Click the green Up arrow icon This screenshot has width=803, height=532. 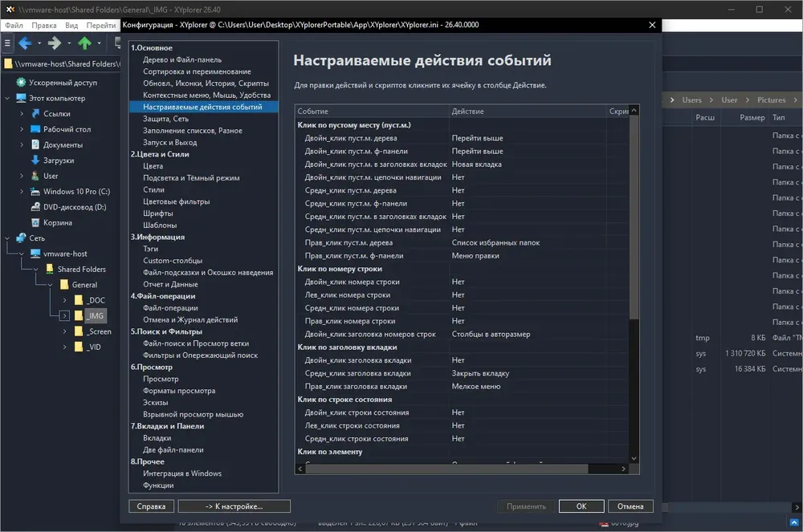coord(84,43)
